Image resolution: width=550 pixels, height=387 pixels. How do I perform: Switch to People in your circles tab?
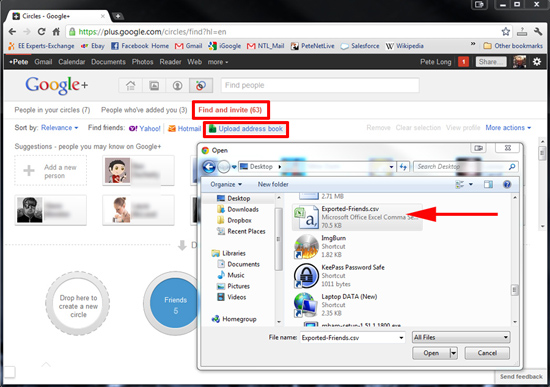(x=52, y=110)
